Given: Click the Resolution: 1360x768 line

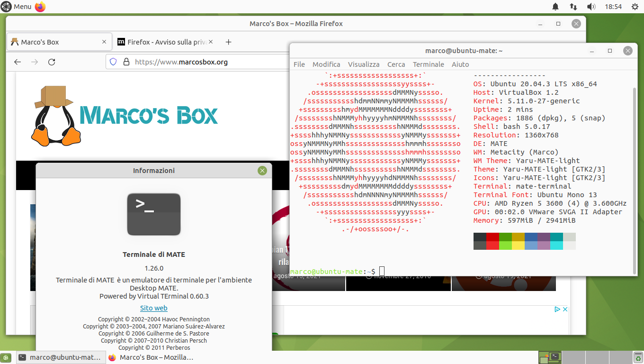Looking at the screenshot, I should (x=516, y=135).
